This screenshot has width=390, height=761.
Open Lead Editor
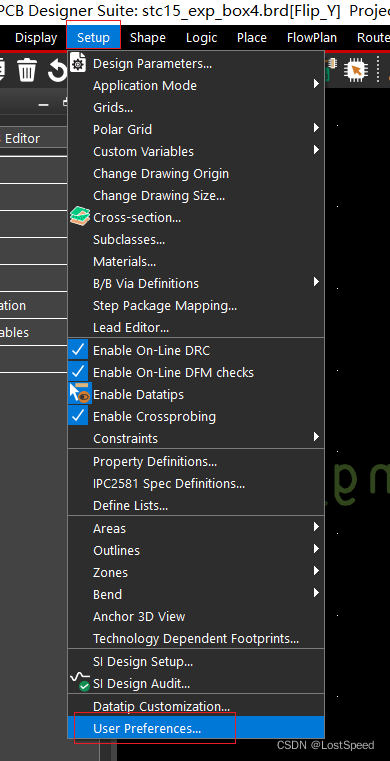[195, 328]
